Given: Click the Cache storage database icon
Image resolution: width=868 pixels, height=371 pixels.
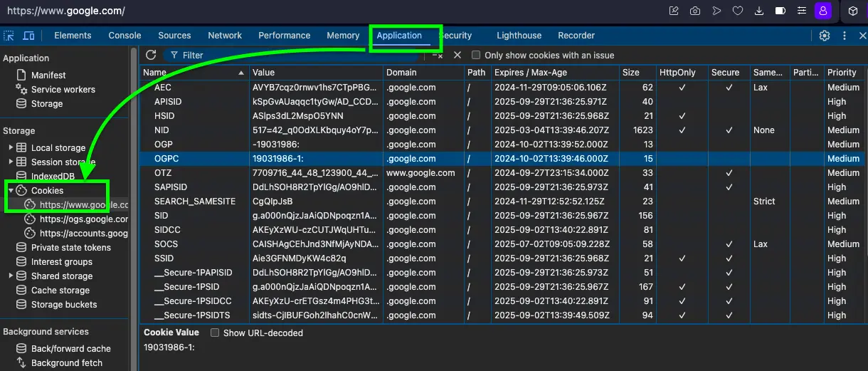Looking at the screenshot, I should point(21,290).
